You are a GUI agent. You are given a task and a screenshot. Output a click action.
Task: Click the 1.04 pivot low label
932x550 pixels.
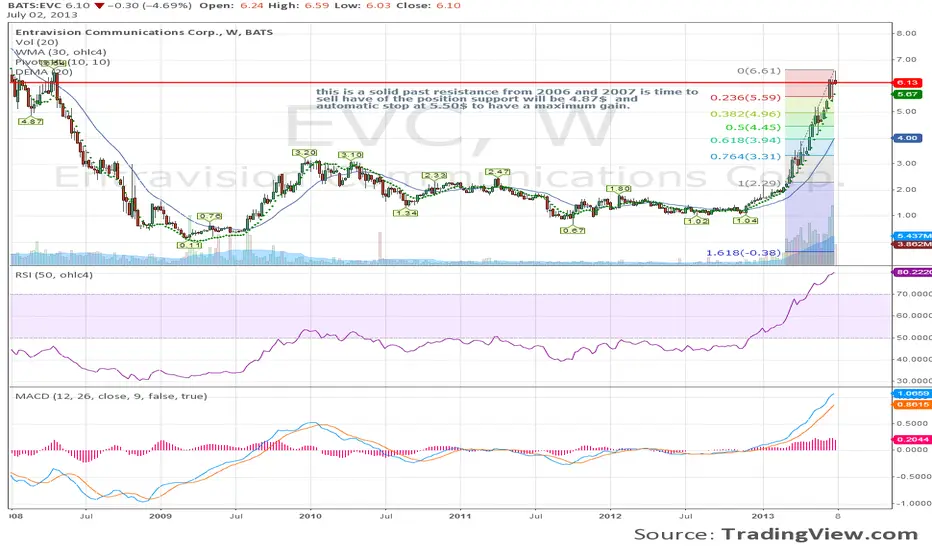click(745, 220)
